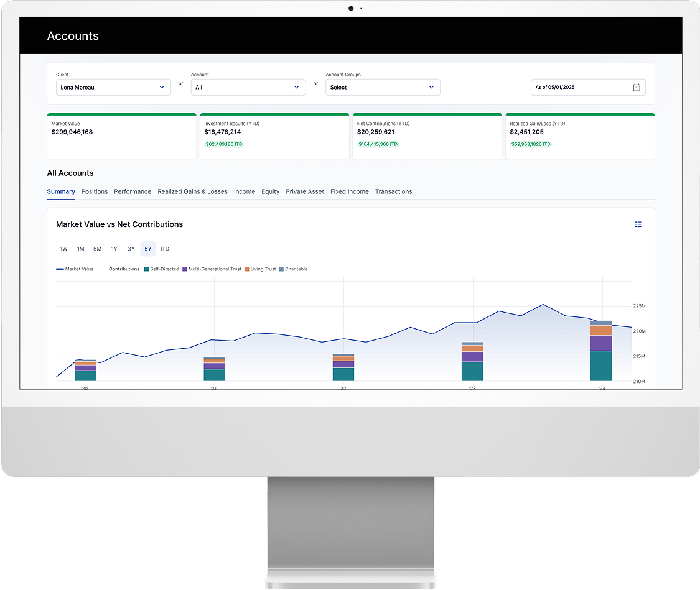This screenshot has width=700, height=590.
Task: Open the calendar date picker icon
Action: 637,88
